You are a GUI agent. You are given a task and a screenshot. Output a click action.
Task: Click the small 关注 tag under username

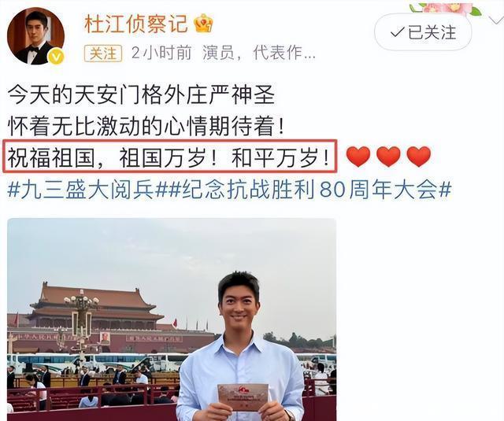pos(103,54)
